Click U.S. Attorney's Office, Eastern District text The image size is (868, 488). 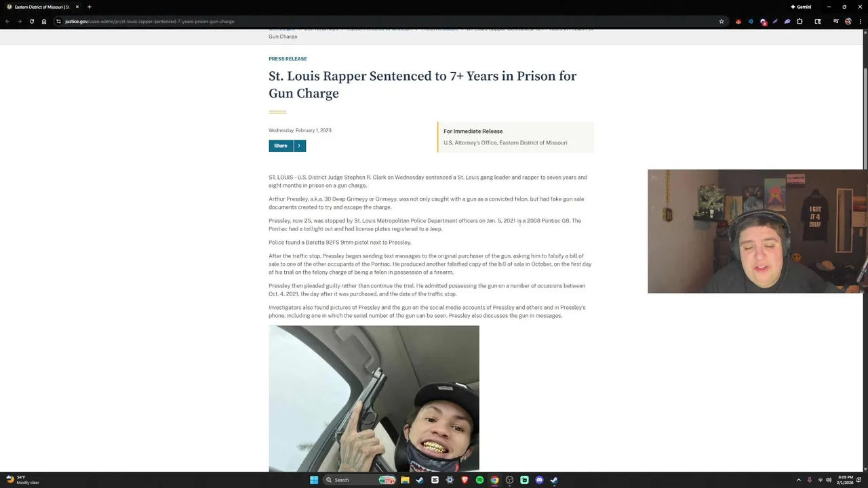pyautogui.click(x=505, y=142)
